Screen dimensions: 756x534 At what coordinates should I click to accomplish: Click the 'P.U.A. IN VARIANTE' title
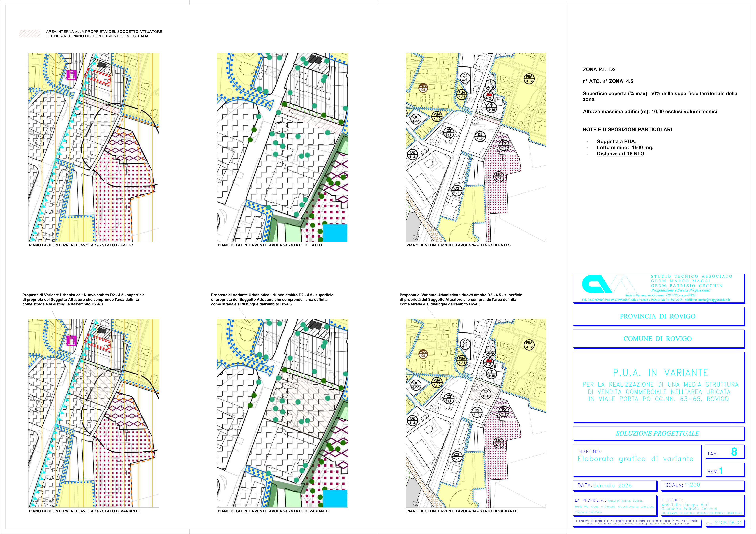click(660, 373)
